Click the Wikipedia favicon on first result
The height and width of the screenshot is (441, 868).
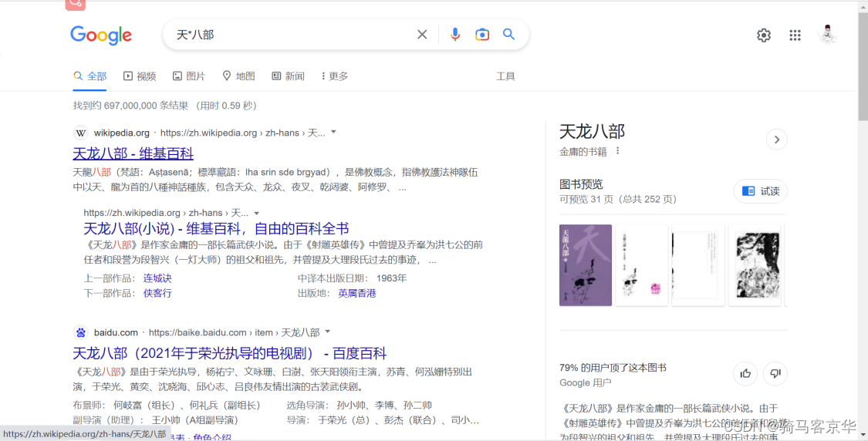coord(81,133)
